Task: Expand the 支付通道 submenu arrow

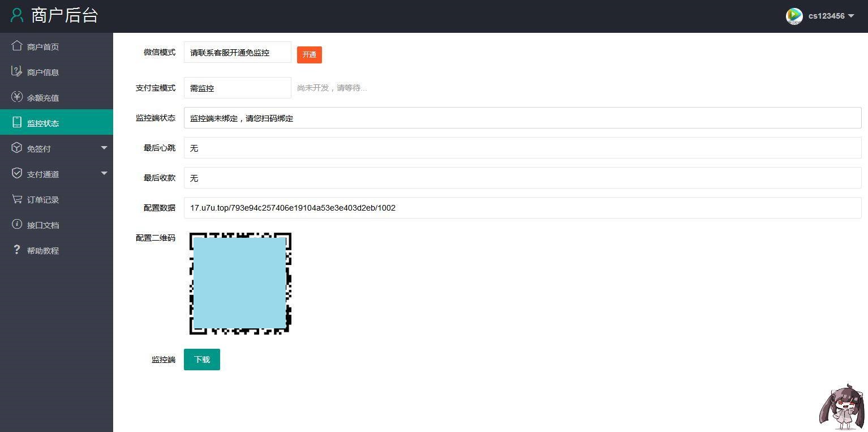Action: [x=104, y=173]
